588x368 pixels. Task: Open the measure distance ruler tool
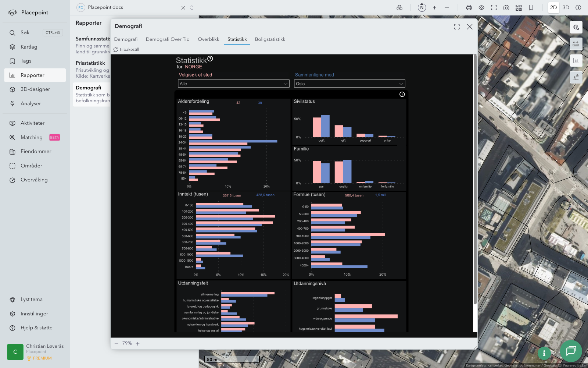click(576, 44)
